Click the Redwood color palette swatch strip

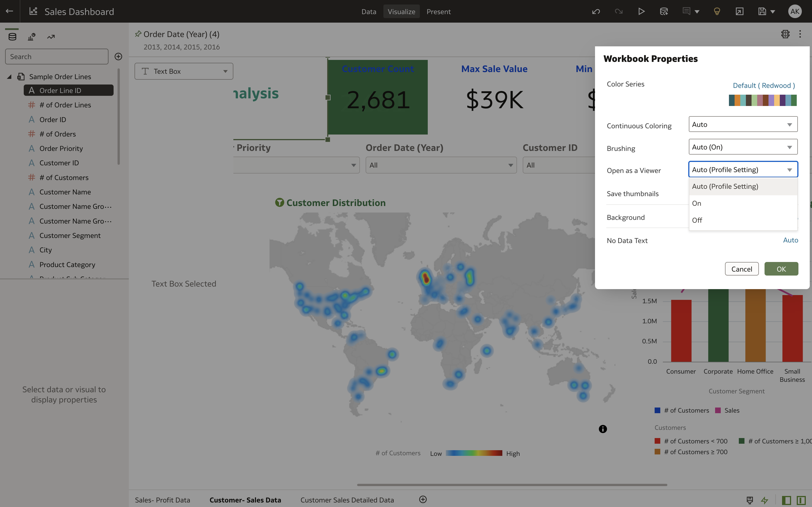pyautogui.click(x=762, y=100)
